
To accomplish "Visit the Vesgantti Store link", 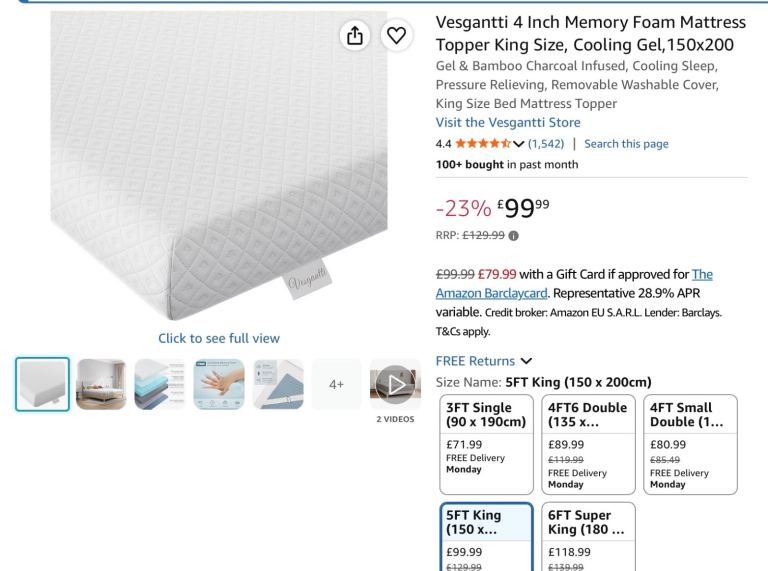I will pos(508,122).
